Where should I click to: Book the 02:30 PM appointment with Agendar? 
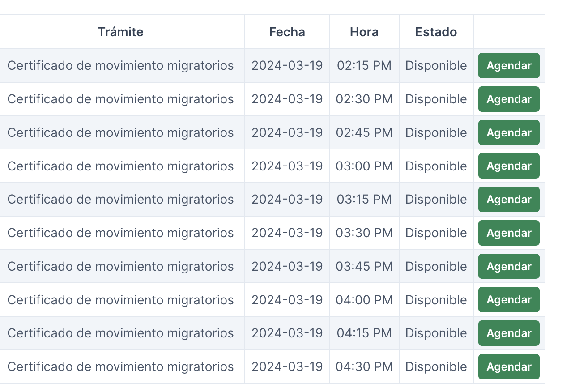(509, 99)
